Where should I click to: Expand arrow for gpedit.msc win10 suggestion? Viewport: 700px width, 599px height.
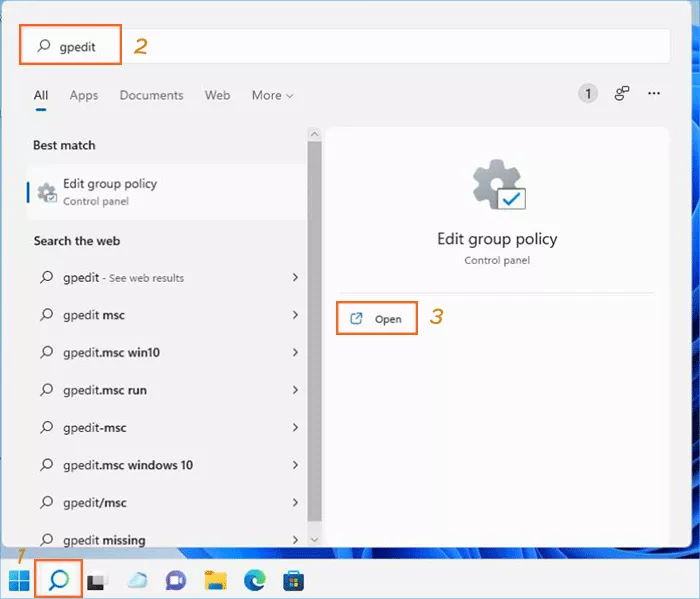point(295,352)
